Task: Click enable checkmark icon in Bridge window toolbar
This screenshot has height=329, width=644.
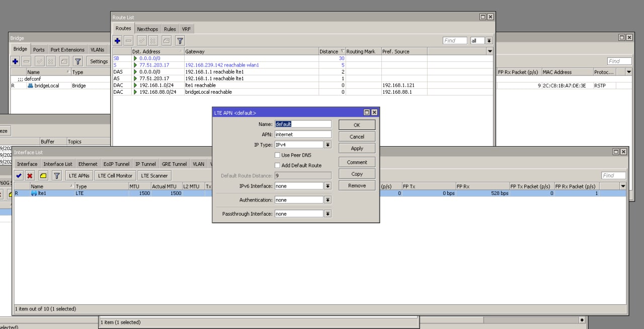Action: (x=39, y=61)
